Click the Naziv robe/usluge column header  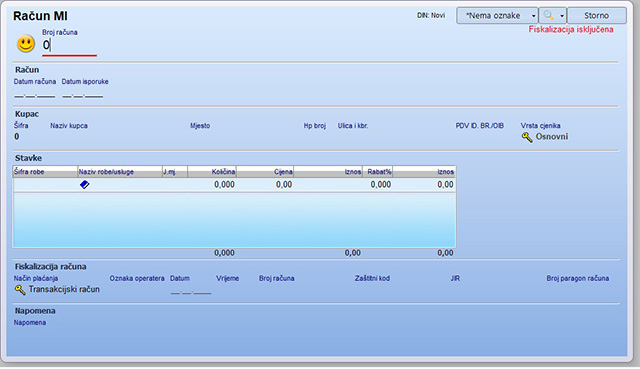coord(120,172)
